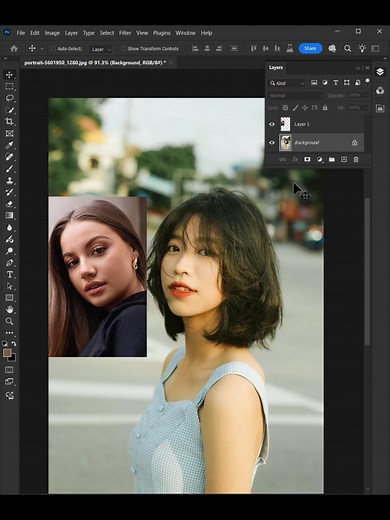The image size is (390, 520).
Task: Toggle filter for pixel layers
Action: (x=314, y=83)
